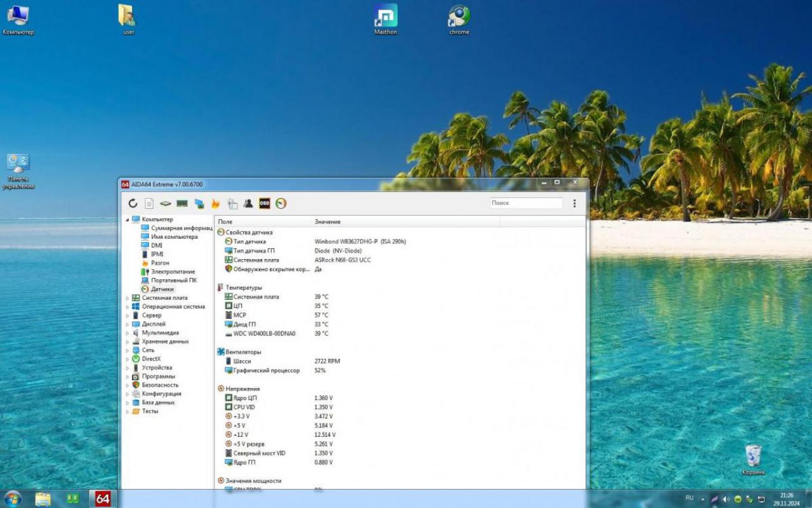Screen dimensions: 812x508
Task: Select the Maxthon desktop shortcut
Action: coord(385,20)
